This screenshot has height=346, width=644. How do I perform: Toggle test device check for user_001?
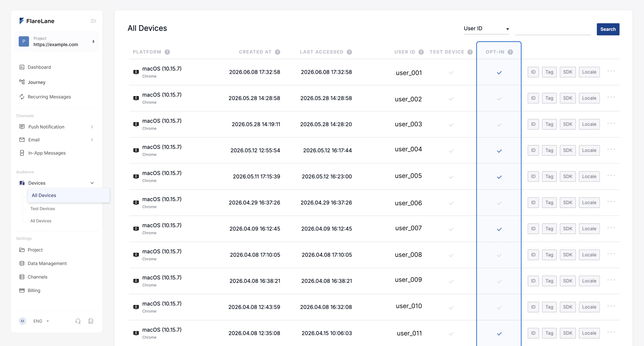click(x=451, y=73)
